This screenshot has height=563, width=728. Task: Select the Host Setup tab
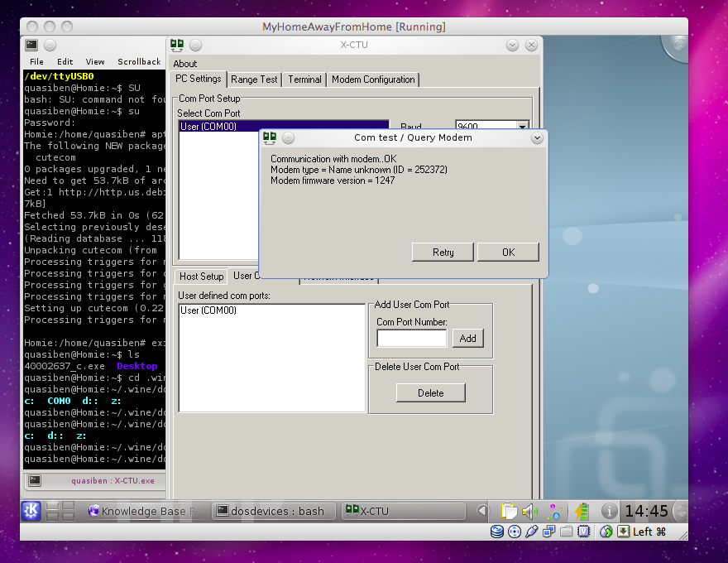[x=202, y=277]
